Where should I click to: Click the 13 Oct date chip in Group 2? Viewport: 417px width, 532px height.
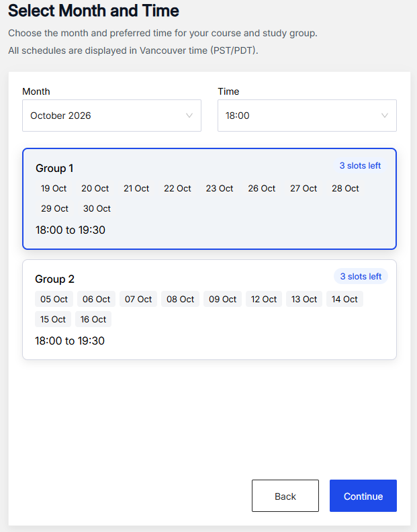pyautogui.click(x=304, y=300)
